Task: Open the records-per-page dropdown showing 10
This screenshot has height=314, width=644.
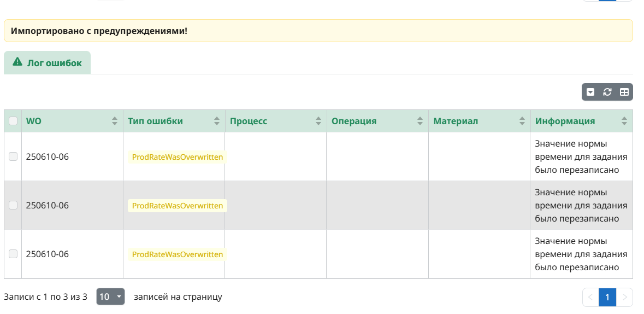Action: click(x=110, y=296)
